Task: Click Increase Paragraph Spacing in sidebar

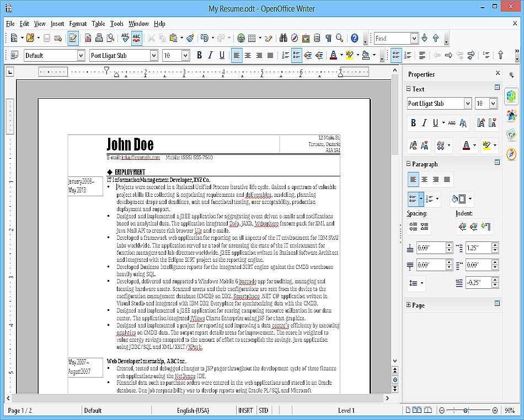Action: [x=413, y=227]
